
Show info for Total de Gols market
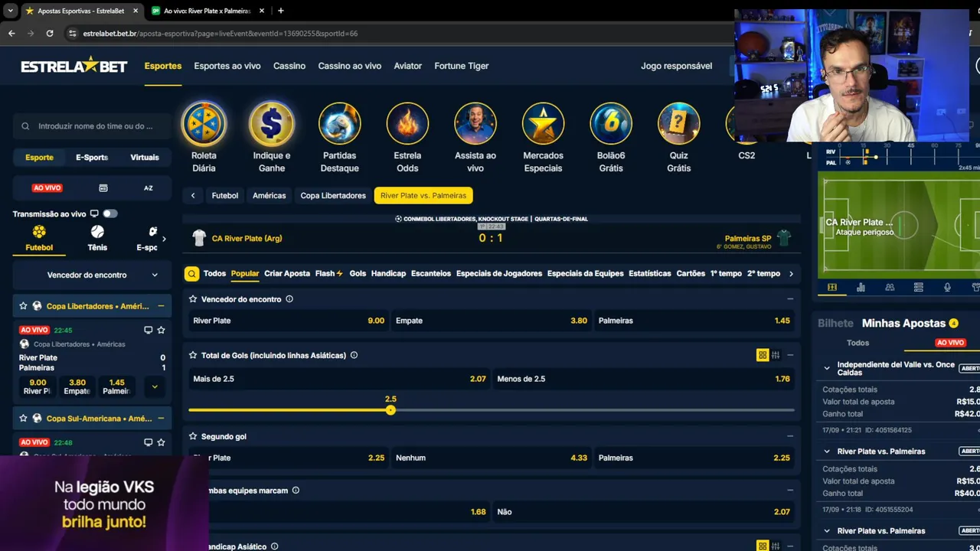[354, 355]
